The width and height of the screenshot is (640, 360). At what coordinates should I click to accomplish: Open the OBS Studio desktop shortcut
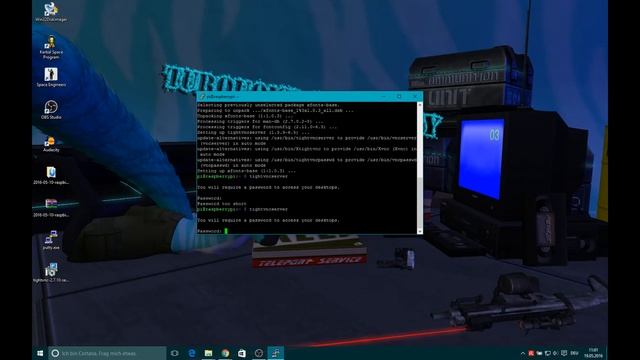click(x=51, y=110)
